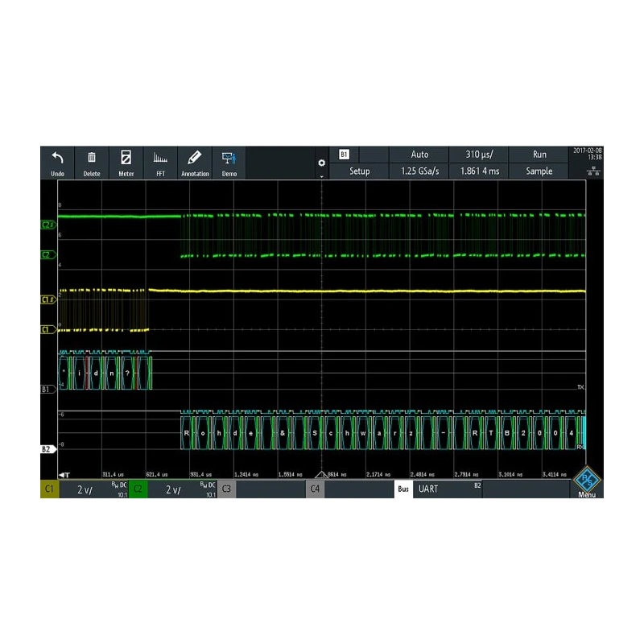Screen dimensions: 644x644
Task: Click the 311.4 us time axis label
Action: pos(113,475)
